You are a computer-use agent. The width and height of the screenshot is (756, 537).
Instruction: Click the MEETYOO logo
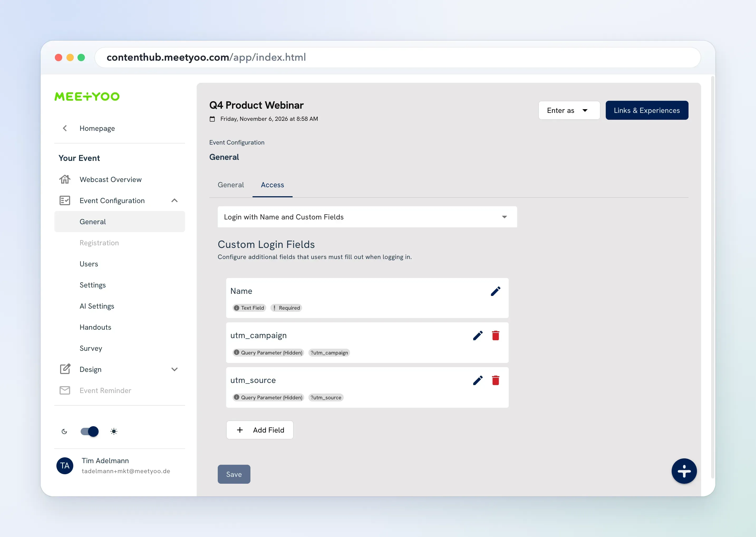click(87, 97)
